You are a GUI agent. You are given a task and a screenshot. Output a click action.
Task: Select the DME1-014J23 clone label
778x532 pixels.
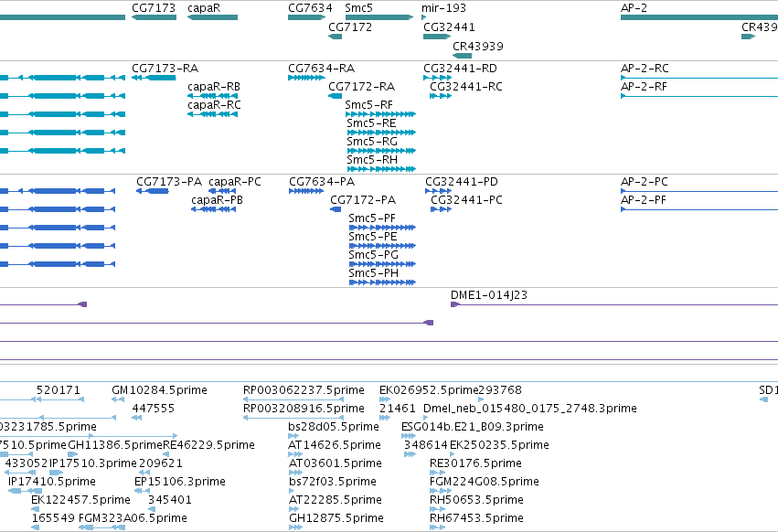(489, 295)
